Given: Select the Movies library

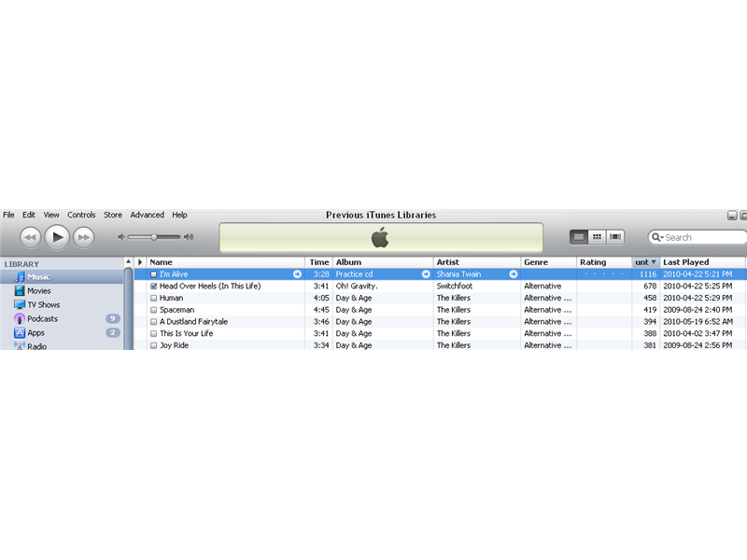Looking at the screenshot, I should tap(37, 290).
